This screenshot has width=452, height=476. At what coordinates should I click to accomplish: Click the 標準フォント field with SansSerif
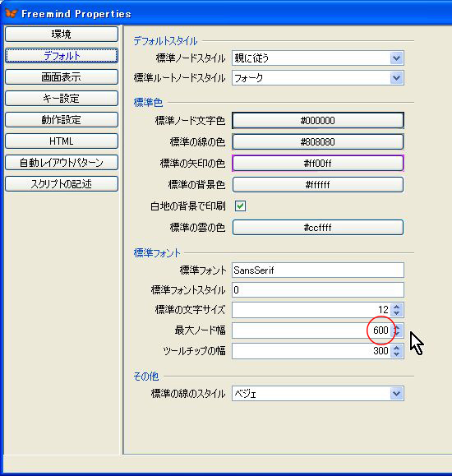pyautogui.click(x=318, y=270)
